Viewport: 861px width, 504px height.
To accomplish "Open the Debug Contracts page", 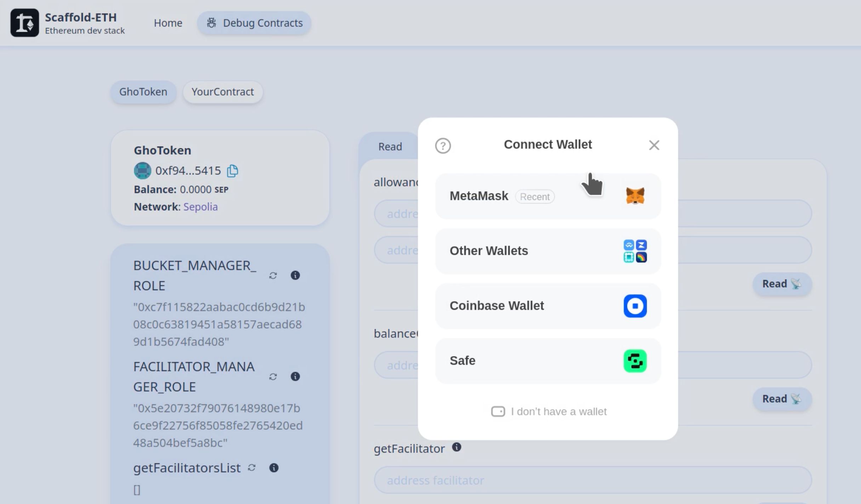I will [254, 23].
